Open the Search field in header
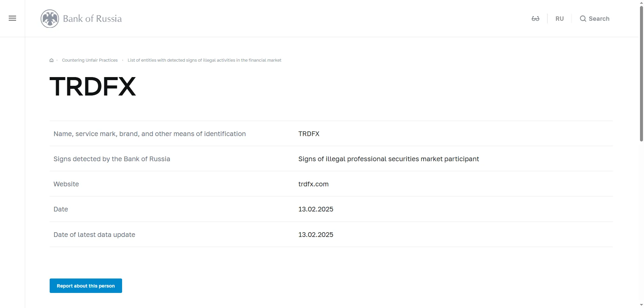The height and width of the screenshot is (308, 644). 595,19
